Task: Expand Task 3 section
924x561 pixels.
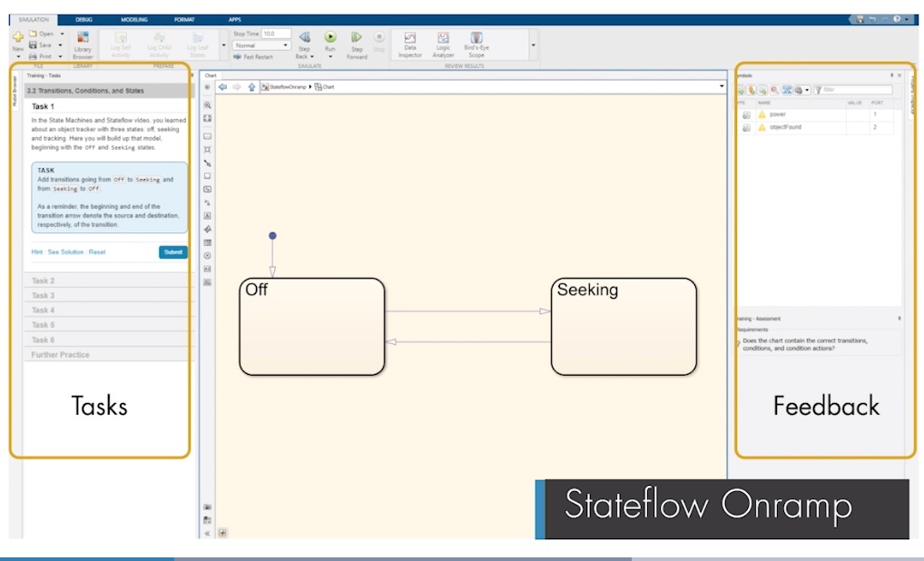Action: click(108, 295)
